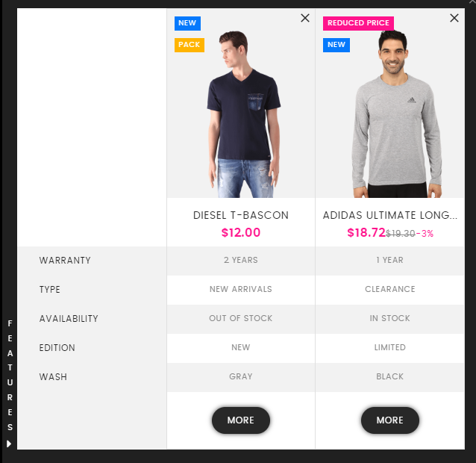Click the REDUCED PRICE badge

[x=358, y=23]
